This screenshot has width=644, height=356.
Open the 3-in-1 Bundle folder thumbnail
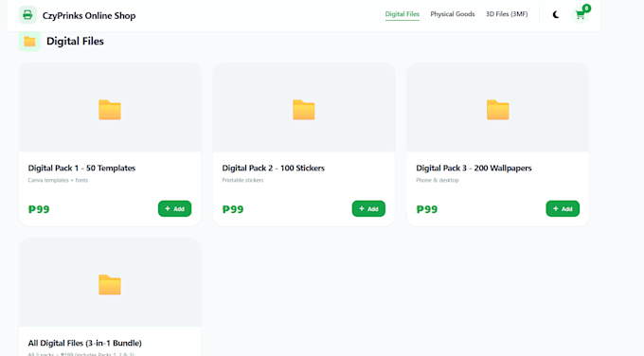click(110, 285)
